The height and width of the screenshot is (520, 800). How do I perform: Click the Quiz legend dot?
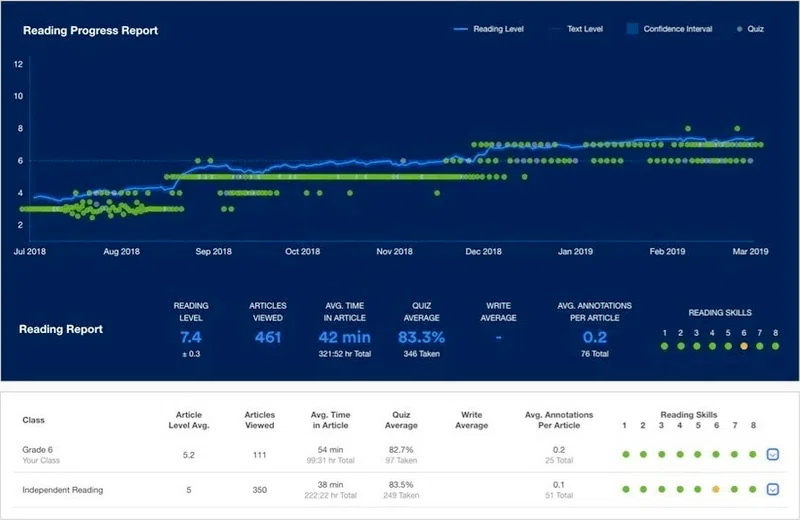coord(739,29)
